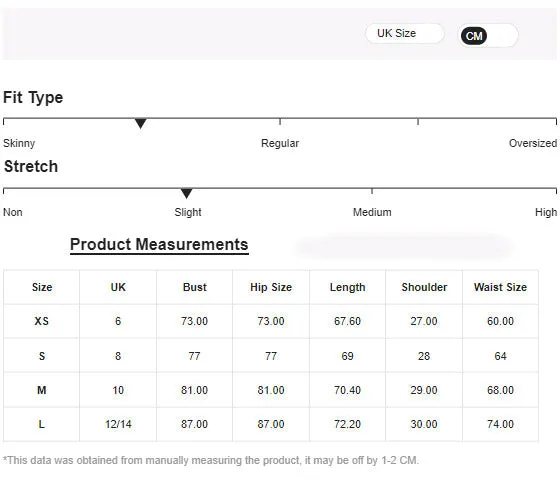Select the Skinny fit type label
Image resolution: width=560 pixels, height=494 pixels.
point(19,144)
